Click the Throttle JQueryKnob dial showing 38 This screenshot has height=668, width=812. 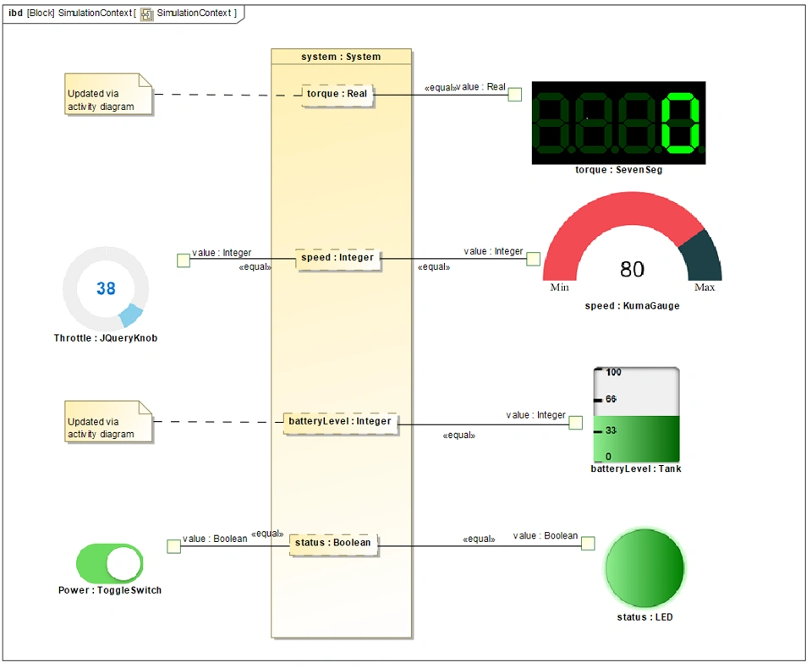tap(106, 288)
